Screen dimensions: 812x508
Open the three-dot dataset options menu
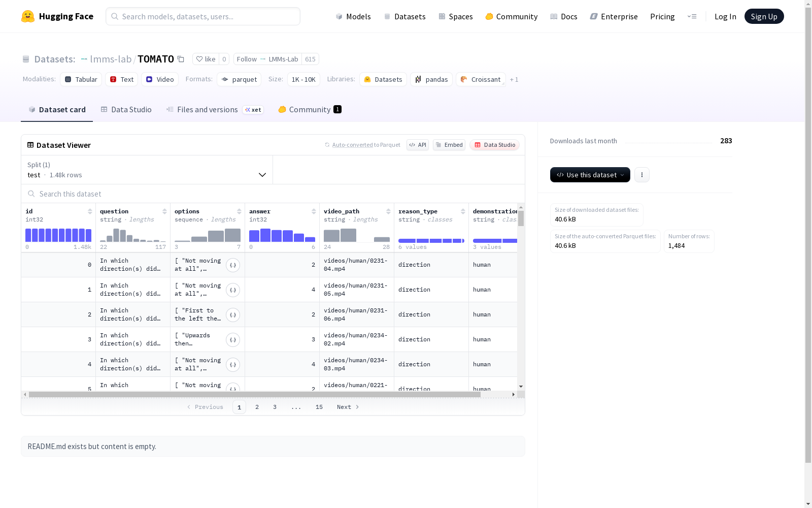coord(642,175)
